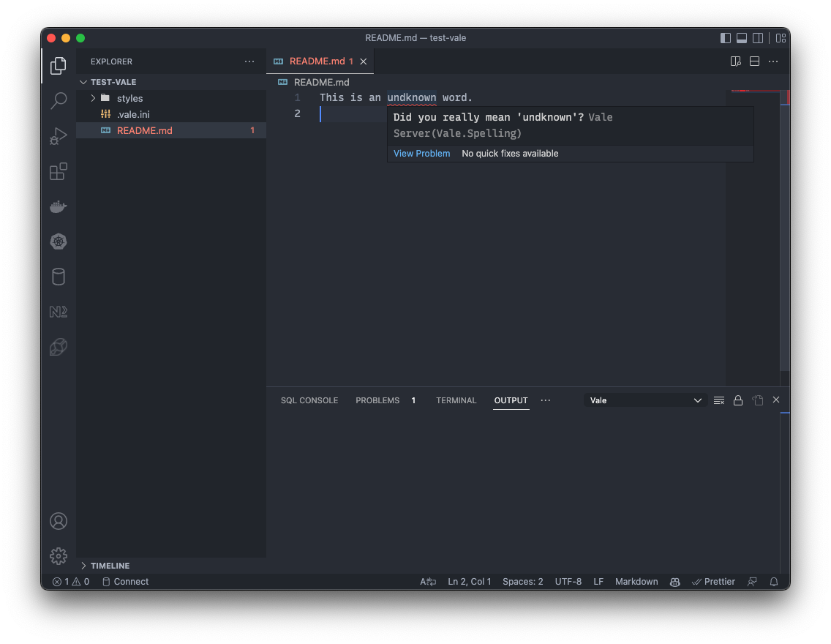Open notifications bell
This screenshot has width=831, height=644.
774,582
